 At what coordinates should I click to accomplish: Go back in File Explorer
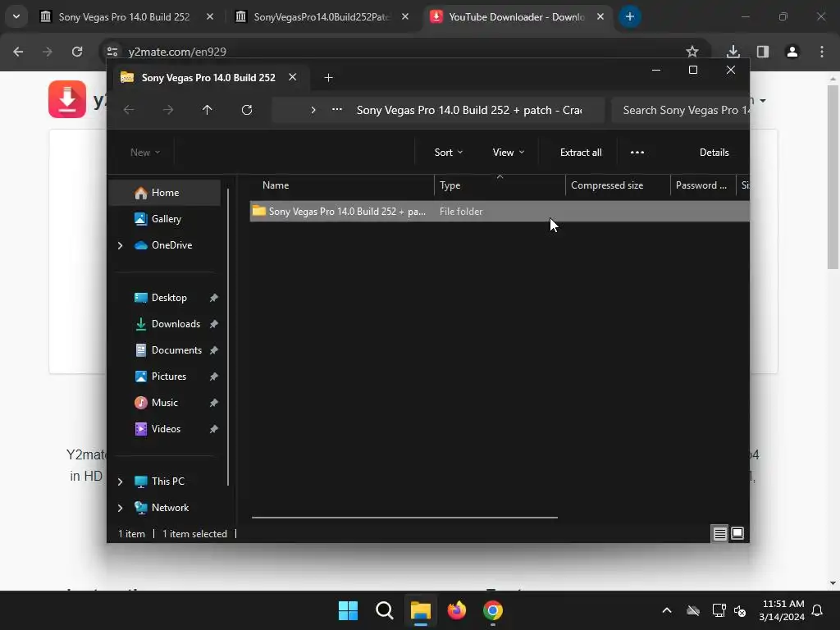click(129, 110)
